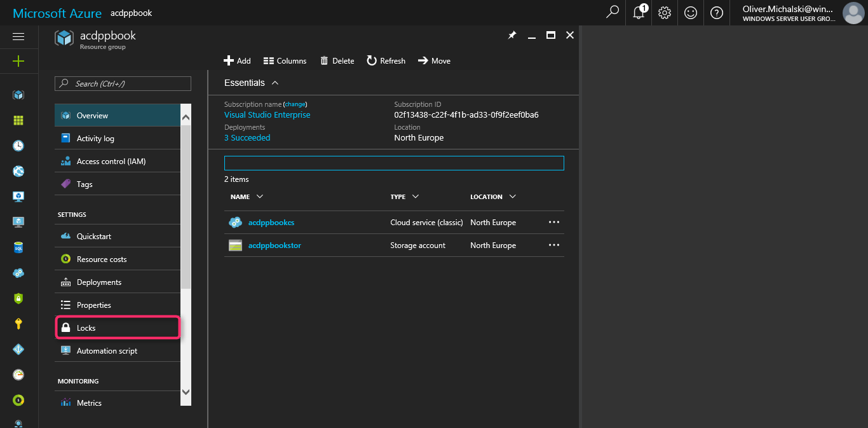Click the acdppbookstor storage account icon
The image size is (868, 428).
tap(236, 245)
